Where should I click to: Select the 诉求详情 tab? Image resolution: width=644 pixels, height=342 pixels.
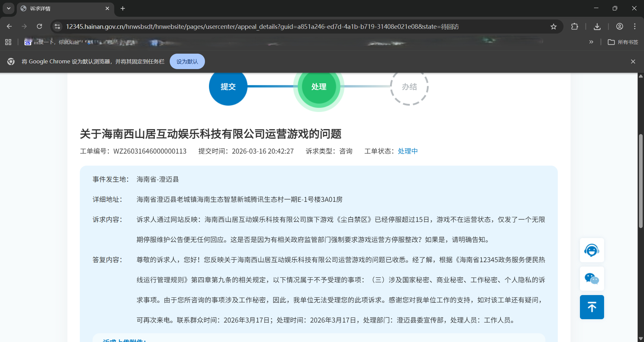65,8
